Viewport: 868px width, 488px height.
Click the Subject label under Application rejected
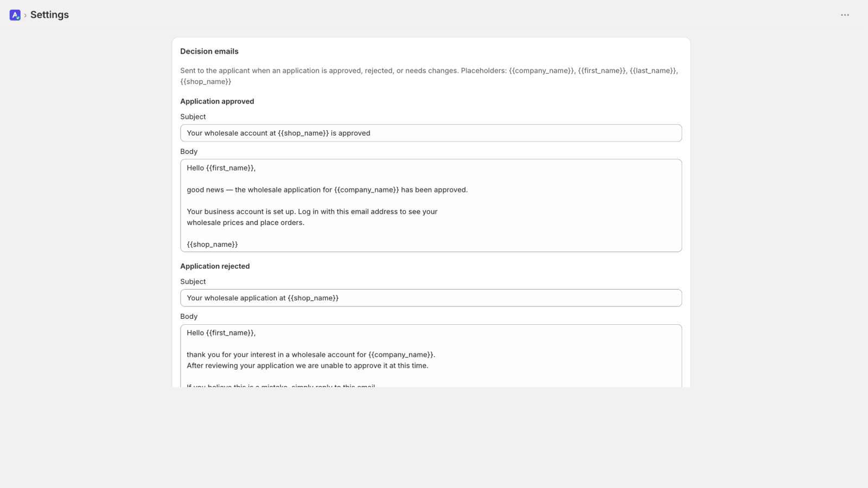pos(193,281)
